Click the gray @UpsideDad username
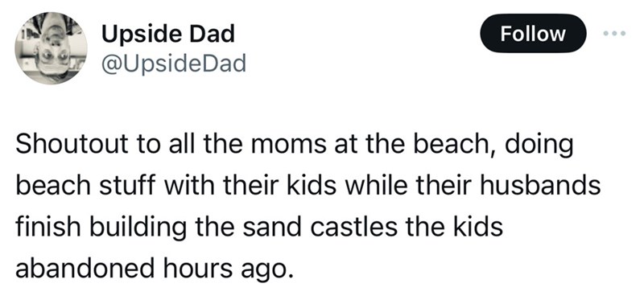The height and width of the screenshot is (300, 644). tap(173, 64)
